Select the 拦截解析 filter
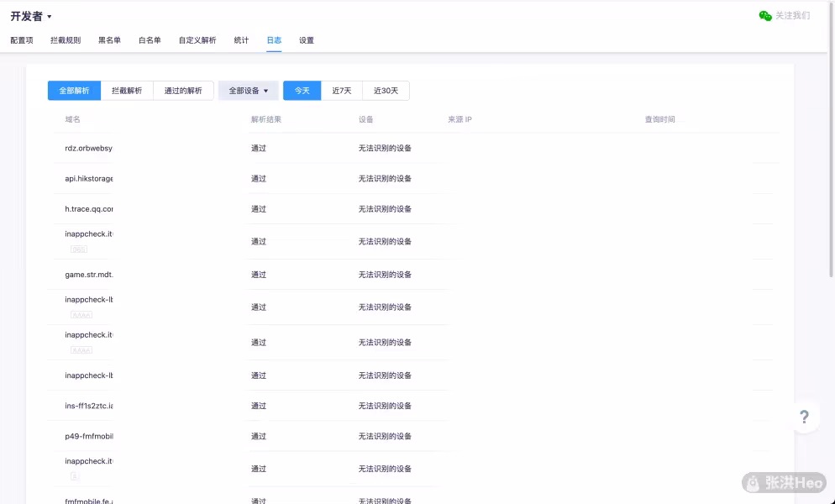835x504 pixels. point(127,91)
